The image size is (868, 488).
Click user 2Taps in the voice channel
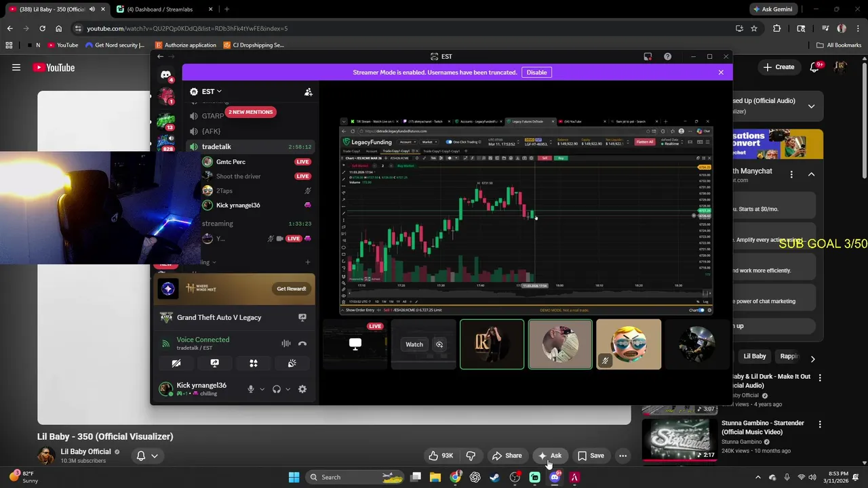[224, 191]
